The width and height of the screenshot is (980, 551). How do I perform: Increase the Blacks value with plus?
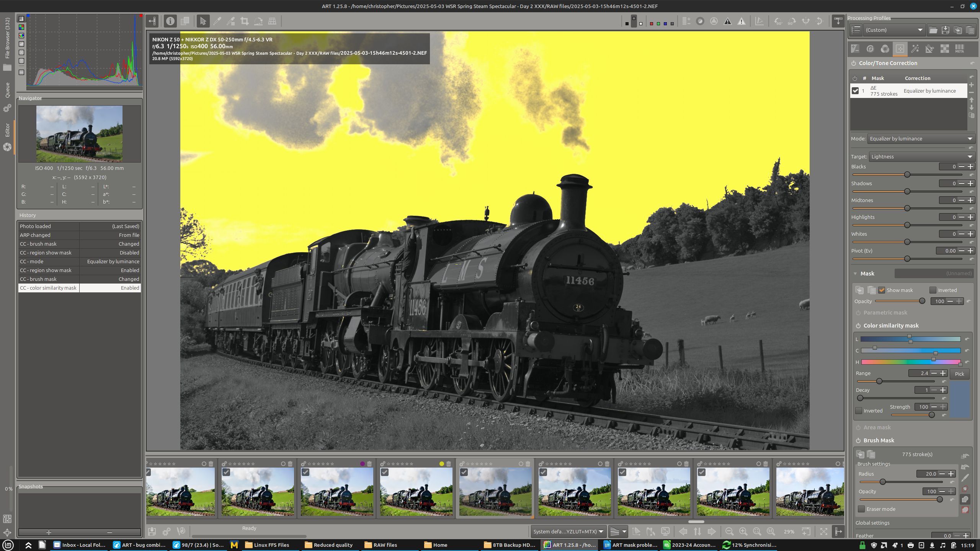pyautogui.click(x=970, y=166)
